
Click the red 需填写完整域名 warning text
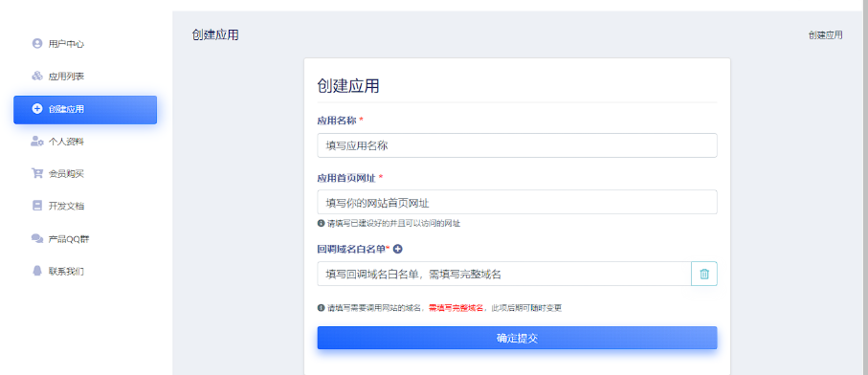tap(456, 307)
